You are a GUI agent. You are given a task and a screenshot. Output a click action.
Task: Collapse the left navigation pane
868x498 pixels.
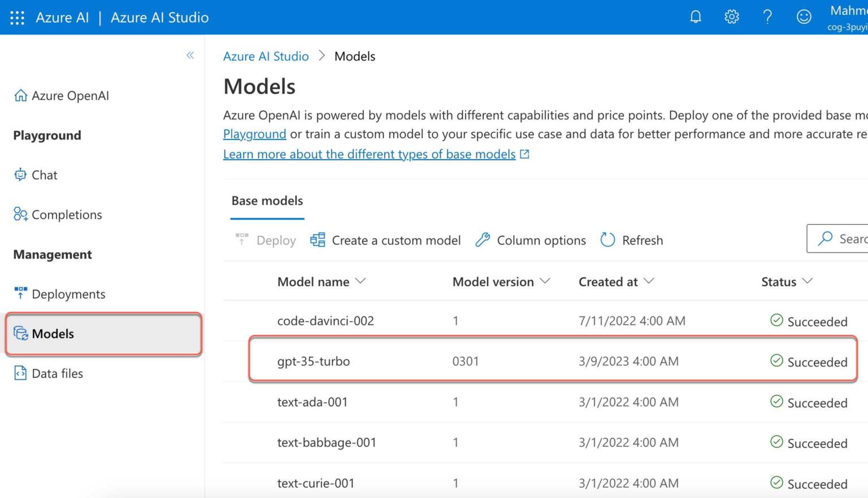pos(190,55)
